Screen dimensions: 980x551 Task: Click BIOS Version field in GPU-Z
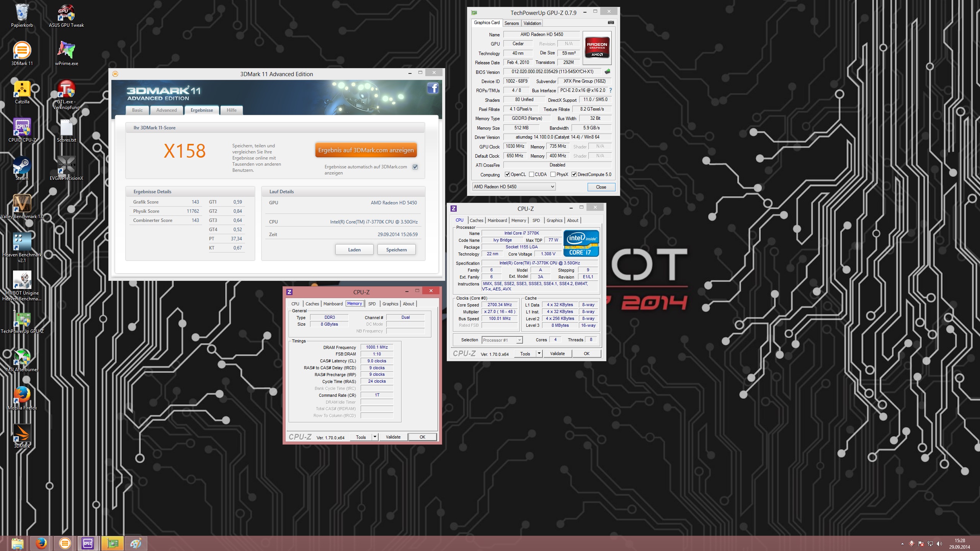[552, 72]
